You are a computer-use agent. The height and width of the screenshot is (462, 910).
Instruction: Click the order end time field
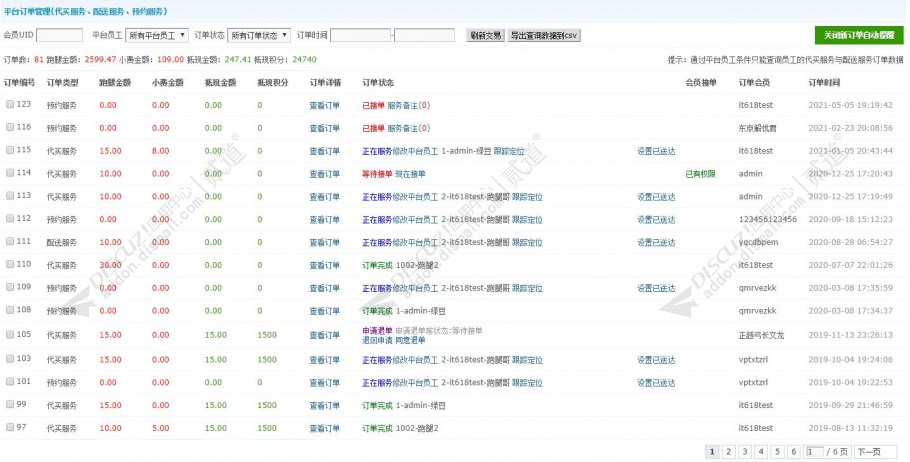424,35
